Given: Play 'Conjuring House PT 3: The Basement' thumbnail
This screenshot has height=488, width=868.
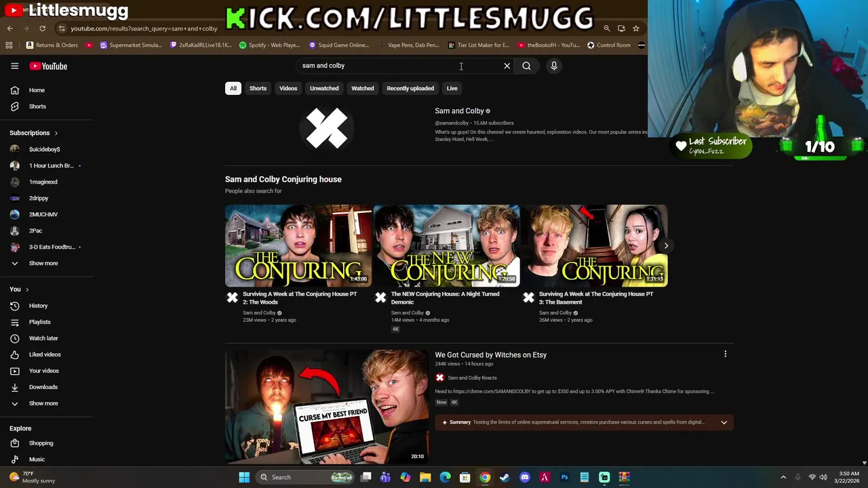Looking at the screenshot, I should coord(595,245).
